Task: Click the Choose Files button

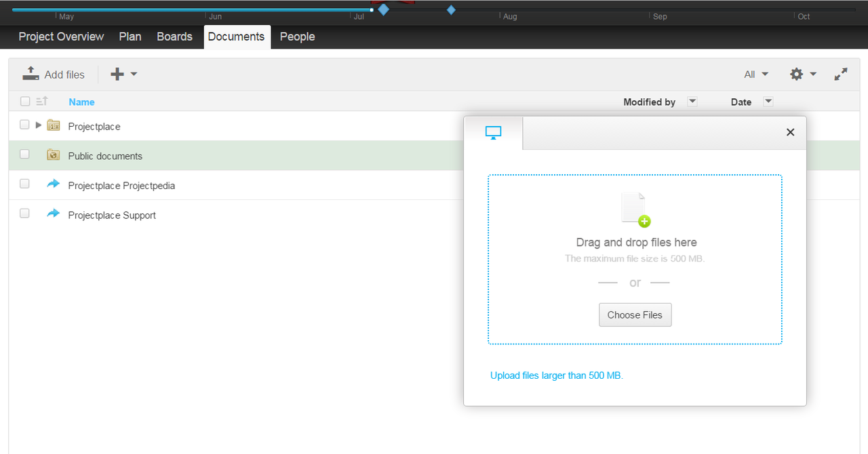Action: (x=635, y=314)
